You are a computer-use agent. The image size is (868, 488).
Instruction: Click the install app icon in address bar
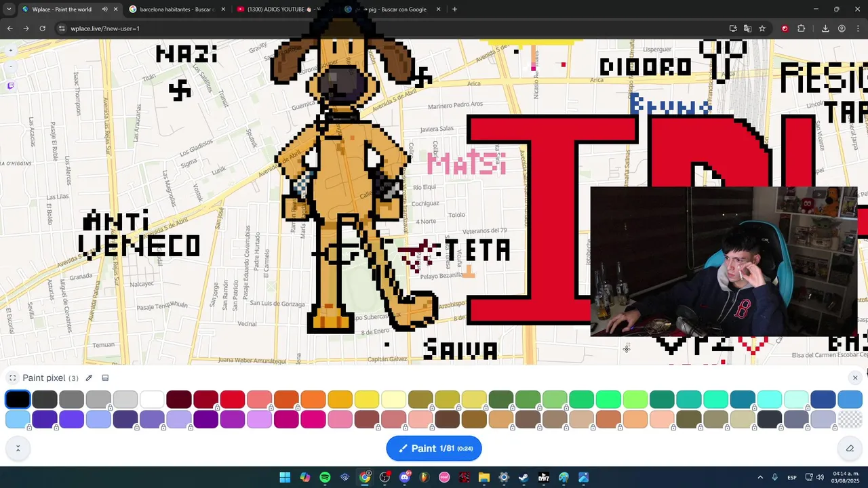coord(733,28)
